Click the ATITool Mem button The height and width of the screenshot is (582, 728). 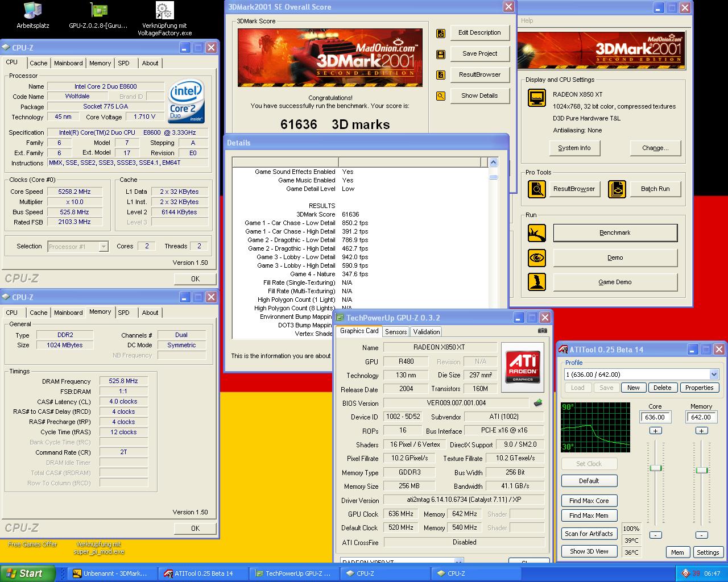pyautogui.click(x=677, y=552)
